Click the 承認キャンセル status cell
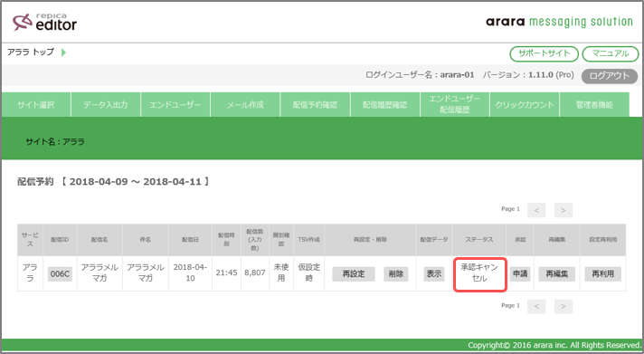Viewport: 644px width, 354px height. tap(479, 273)
